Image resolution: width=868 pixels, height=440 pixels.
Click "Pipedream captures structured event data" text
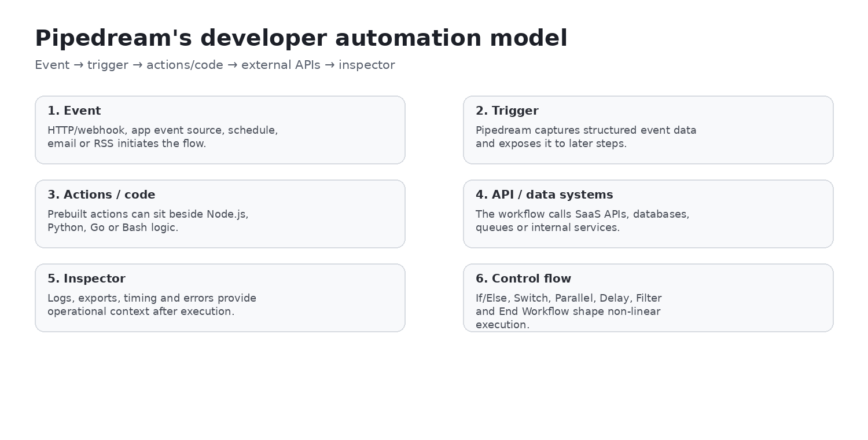(x=586, y=130)
